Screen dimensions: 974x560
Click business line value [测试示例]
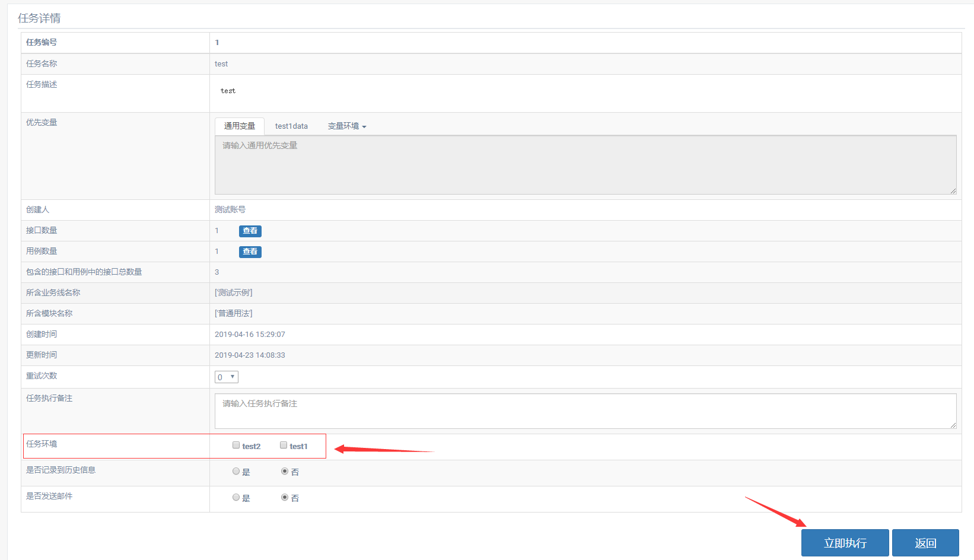[234, 292]
